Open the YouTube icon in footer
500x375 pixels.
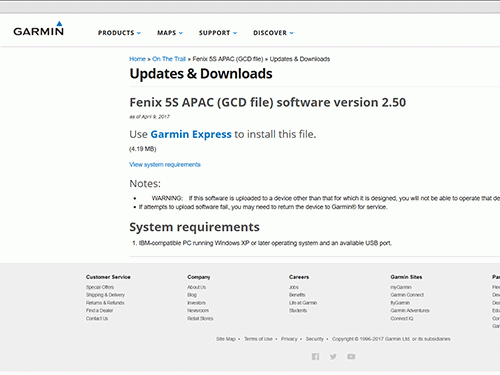(351, 357)
